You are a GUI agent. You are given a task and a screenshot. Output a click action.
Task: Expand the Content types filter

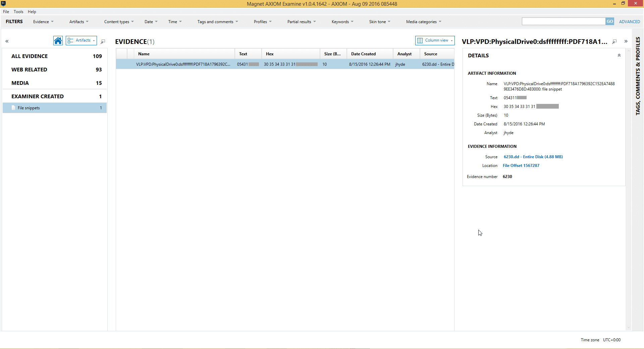tap(119, 22)
